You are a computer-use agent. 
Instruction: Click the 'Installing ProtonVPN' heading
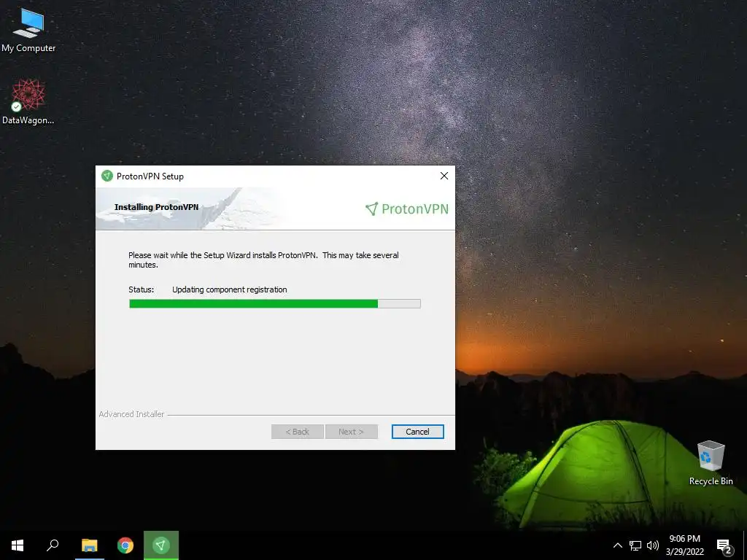coord(156,207)
